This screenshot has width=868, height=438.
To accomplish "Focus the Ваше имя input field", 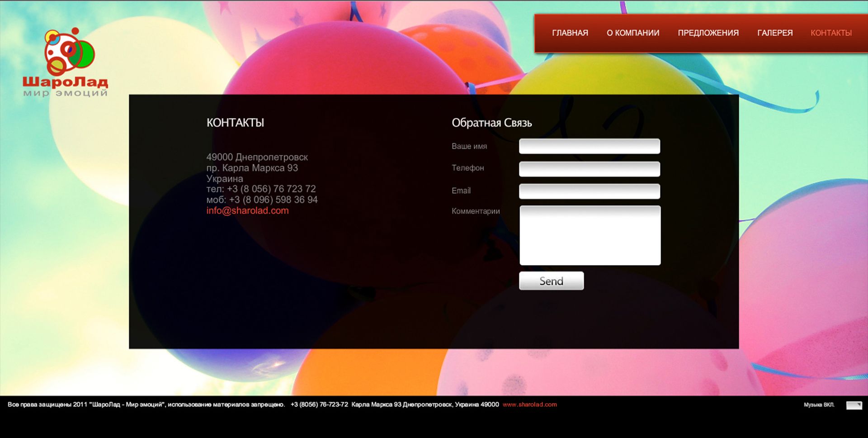I will point(589,146).
